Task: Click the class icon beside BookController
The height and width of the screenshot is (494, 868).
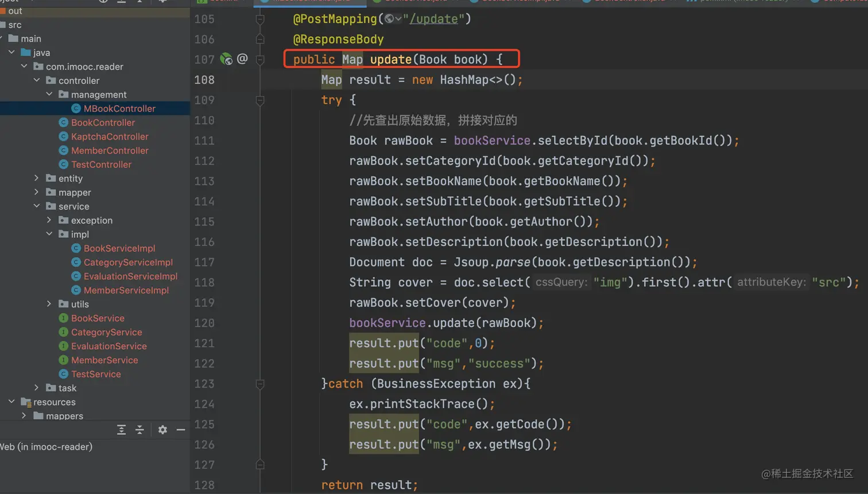Action: (x=64, y=122)
